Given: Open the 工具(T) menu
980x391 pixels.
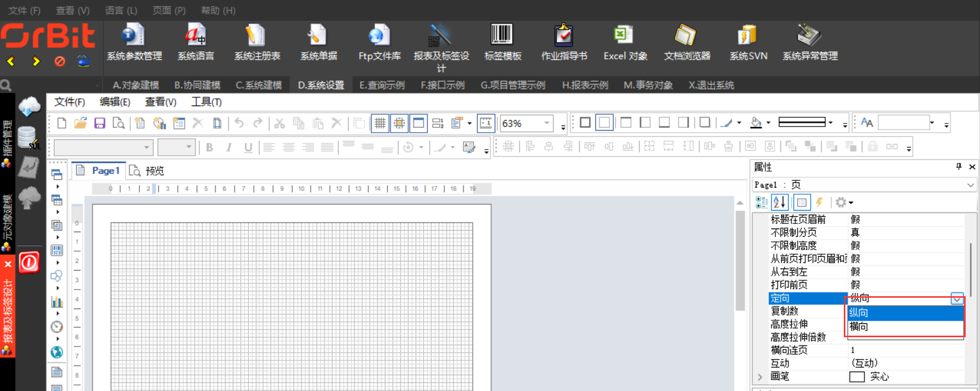Looking at the screenshot, I should [206, 102].
